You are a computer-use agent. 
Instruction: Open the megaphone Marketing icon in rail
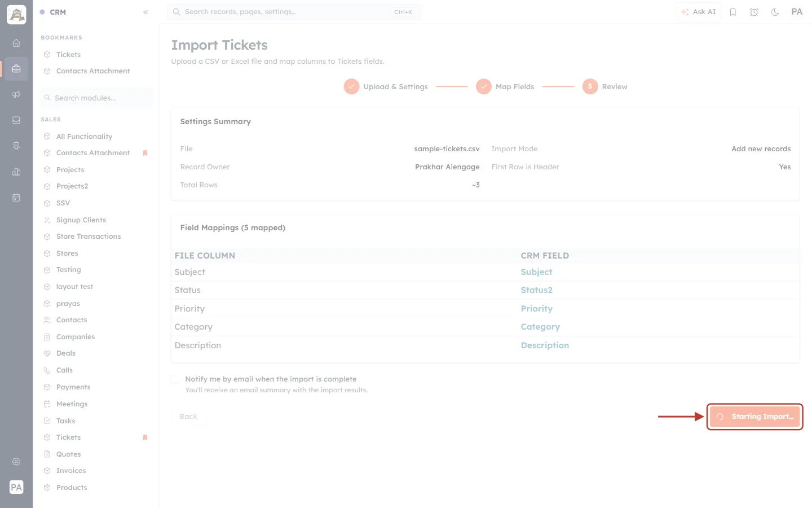16,94
